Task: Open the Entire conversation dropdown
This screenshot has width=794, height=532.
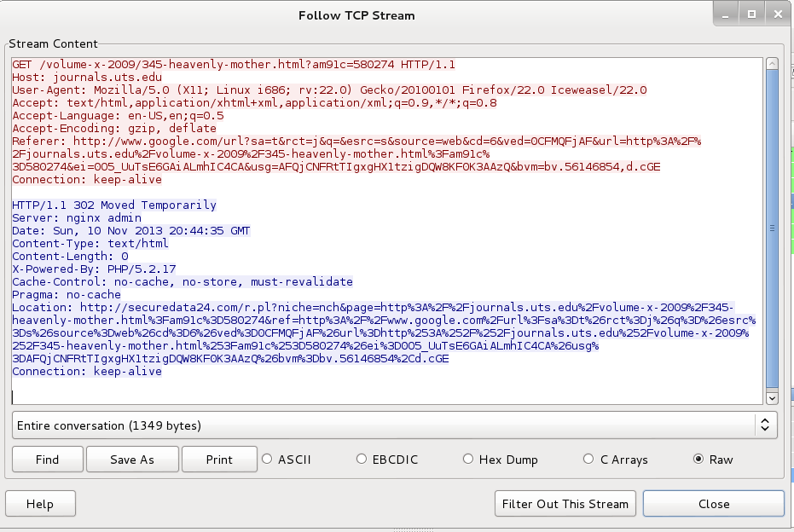Action: (x=394, y=425)
